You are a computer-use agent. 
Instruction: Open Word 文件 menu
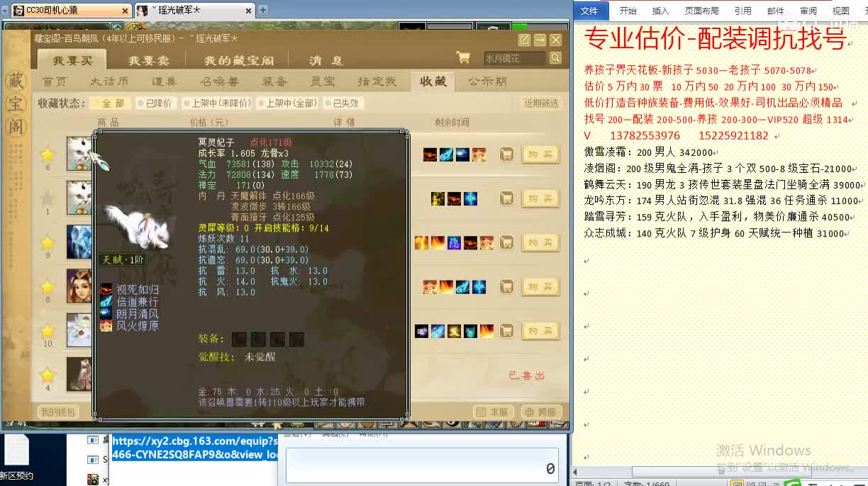click(x=589, y=11)
